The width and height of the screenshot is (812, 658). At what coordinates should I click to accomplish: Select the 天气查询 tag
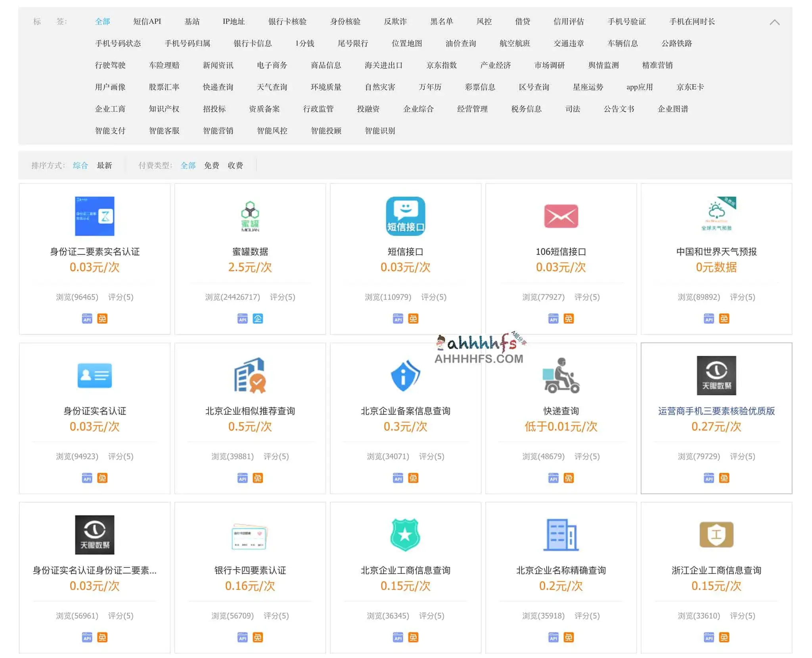(272, 87)
